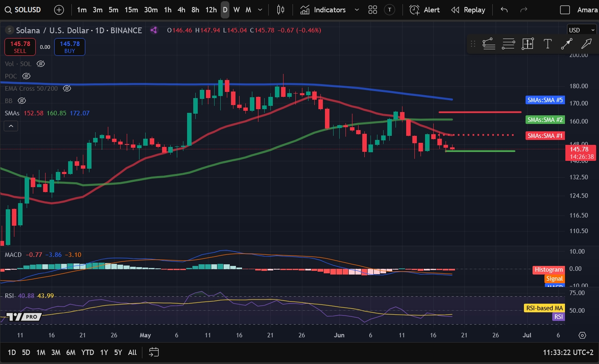Toggle visibility of BB indicator

click(x=22, y=101)
